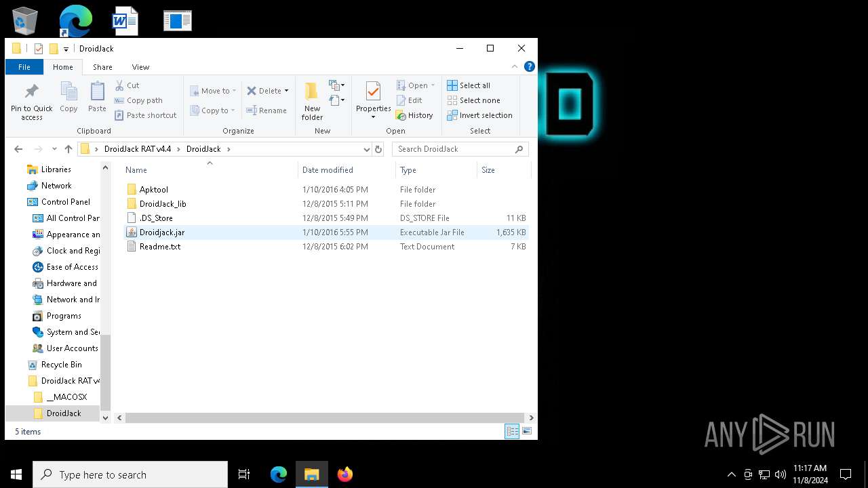Open the volume control tray icon
Screen dimensions: 868x488
click(x=781, y=474)
